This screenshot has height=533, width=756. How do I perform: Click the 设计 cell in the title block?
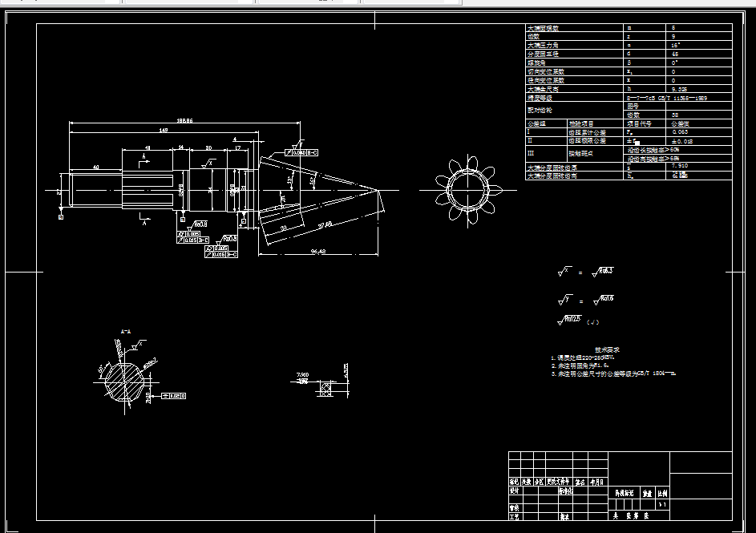(x=515, y=491)
